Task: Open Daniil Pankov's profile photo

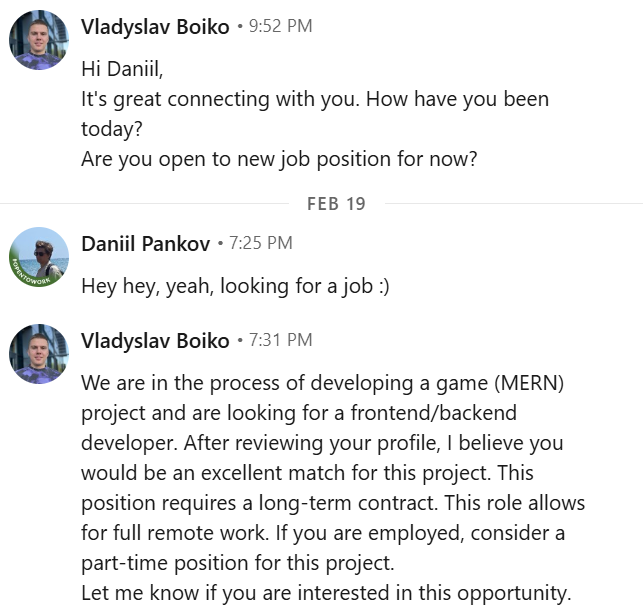Action: tap(39, 257)
